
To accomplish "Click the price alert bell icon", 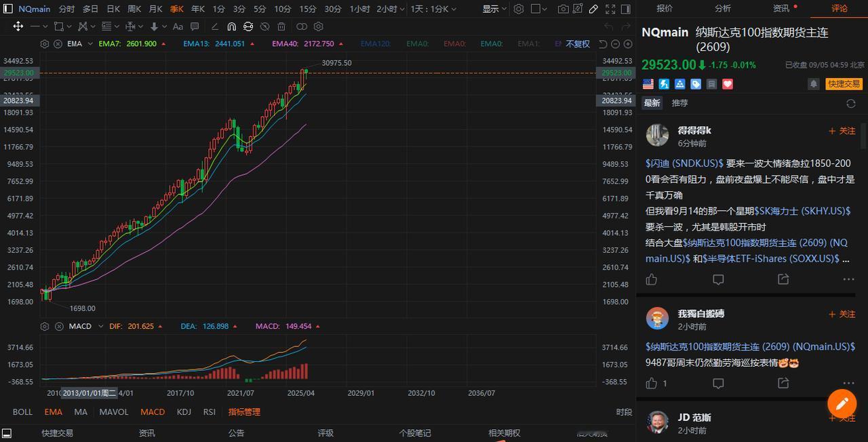I will 813,84.
